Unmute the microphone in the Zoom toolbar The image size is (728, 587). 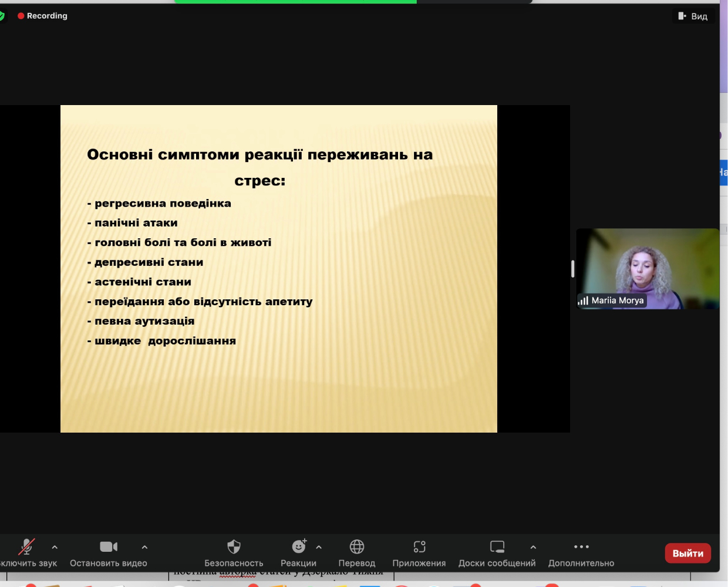(26, 547)
